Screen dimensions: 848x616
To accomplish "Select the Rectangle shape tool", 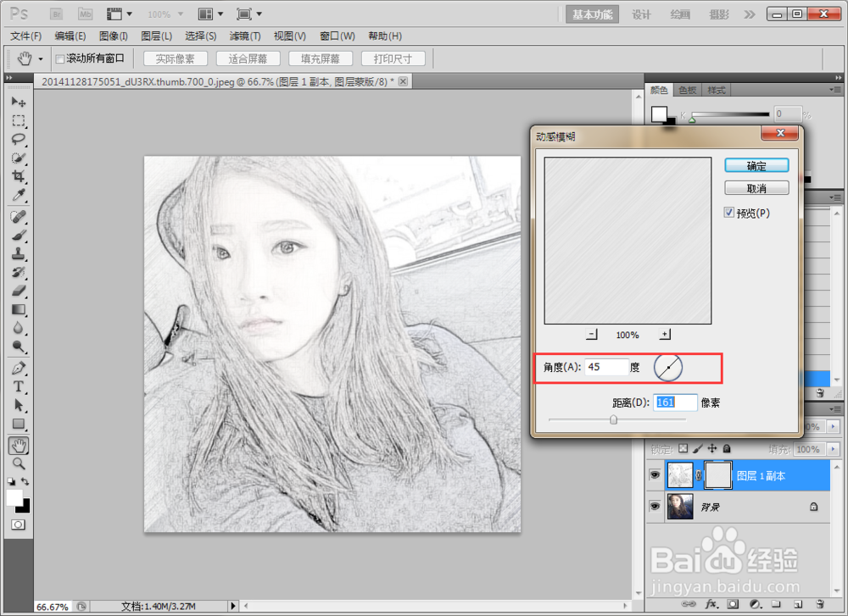I will 19,425.
